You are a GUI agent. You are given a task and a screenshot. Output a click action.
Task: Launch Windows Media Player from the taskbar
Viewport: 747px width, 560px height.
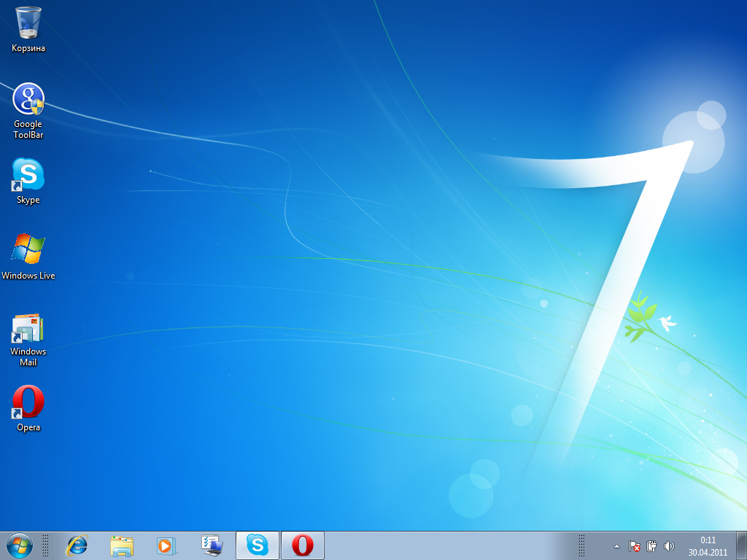167,545
